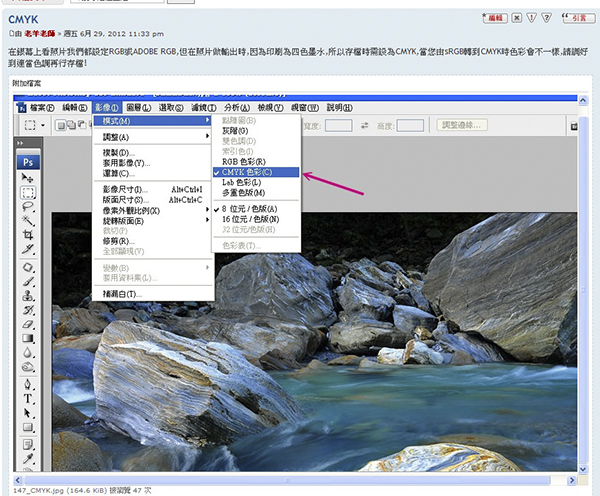The height and width of the screenshot is (496, 600).
Task: Click the Ps logo on the toolbox
Action: [x=29, y=160]
